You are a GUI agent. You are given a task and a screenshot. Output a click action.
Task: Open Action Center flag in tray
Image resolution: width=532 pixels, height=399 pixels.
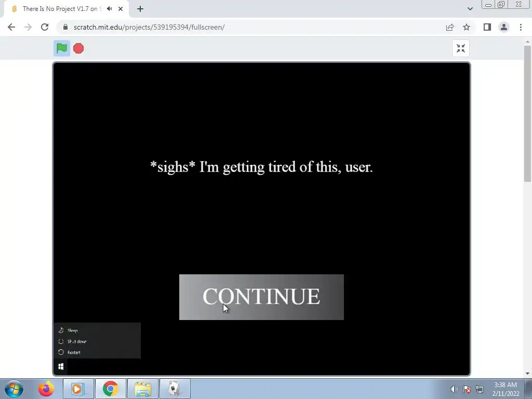[467, 389]
